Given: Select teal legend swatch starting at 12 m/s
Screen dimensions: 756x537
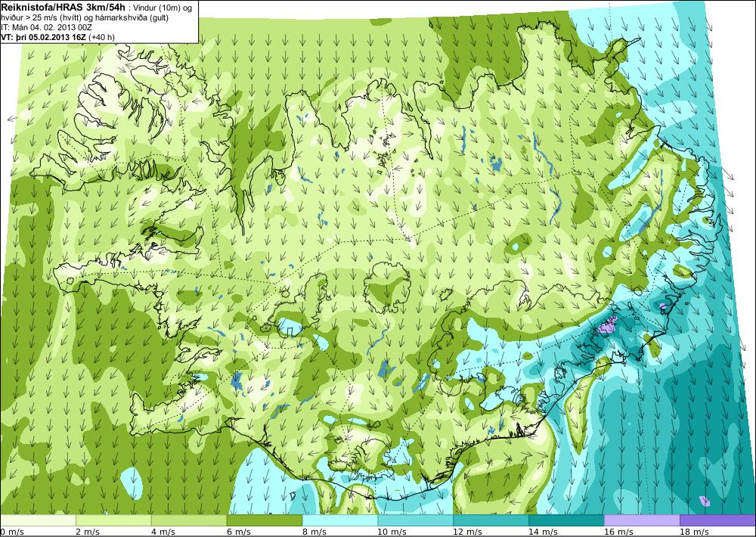Looking at the screenshot, I should click(491, 520).
